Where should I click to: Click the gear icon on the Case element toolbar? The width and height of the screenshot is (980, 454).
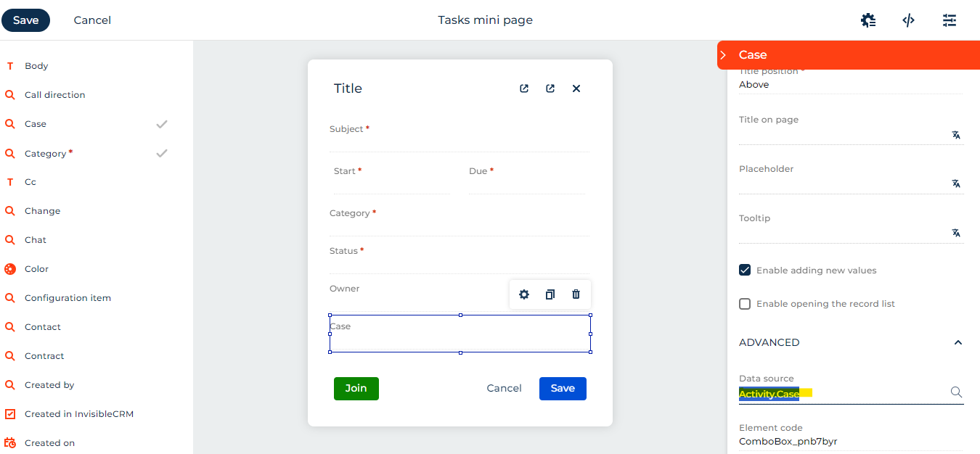click(x=524, y=294)
